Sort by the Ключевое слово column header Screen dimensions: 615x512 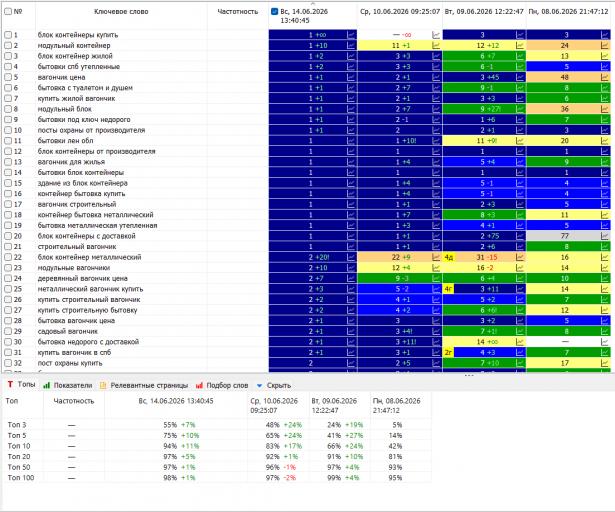coord(121,12)
